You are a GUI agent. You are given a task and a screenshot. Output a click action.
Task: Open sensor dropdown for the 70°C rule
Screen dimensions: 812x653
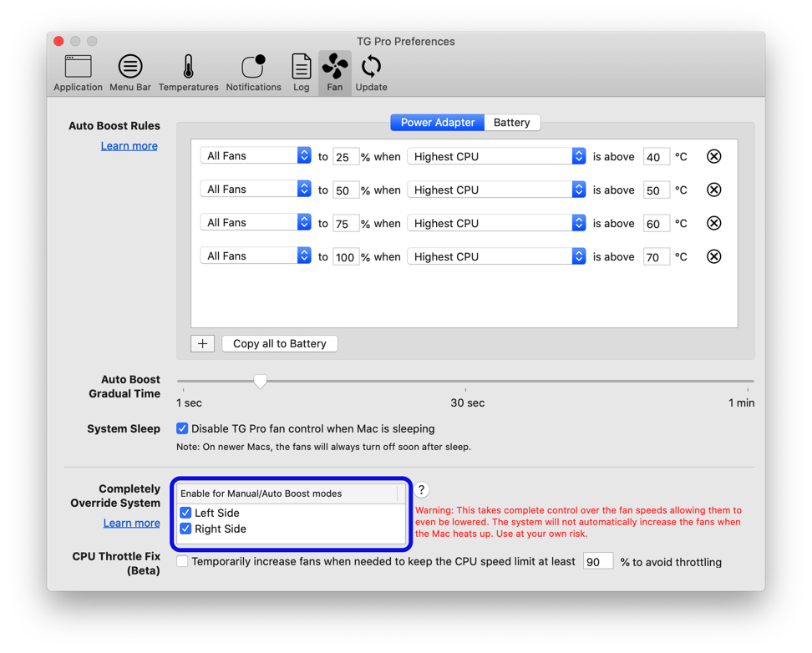click(x=496, y=256)
